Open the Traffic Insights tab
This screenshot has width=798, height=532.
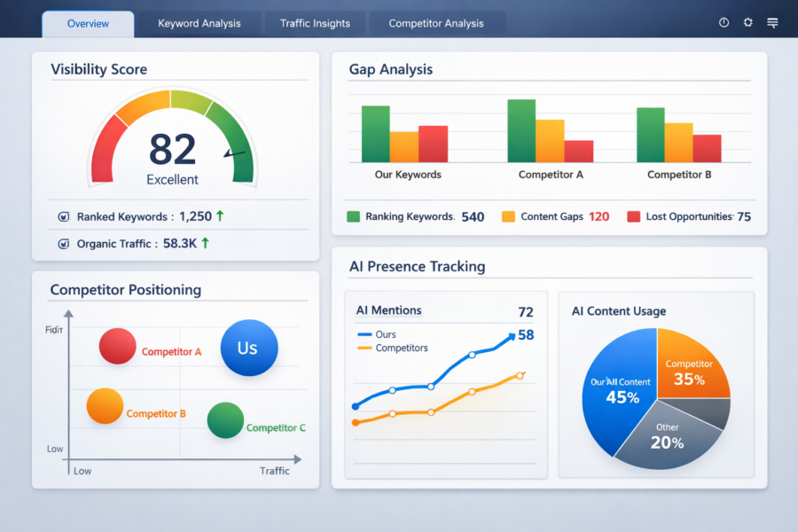pyautogui.click(x=315, y=23)
